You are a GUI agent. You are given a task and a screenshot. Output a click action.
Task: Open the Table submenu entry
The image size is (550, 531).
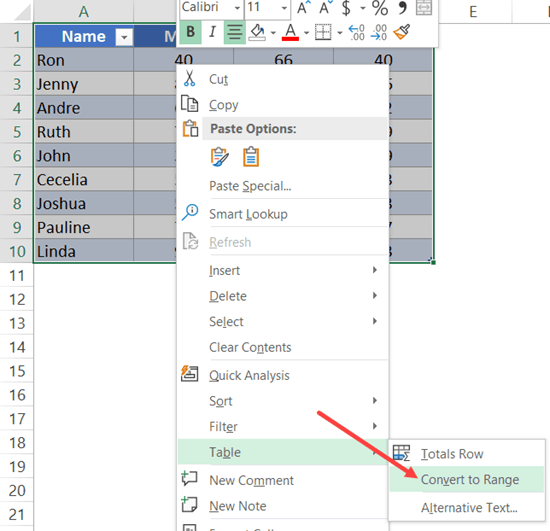click(283, 452)
